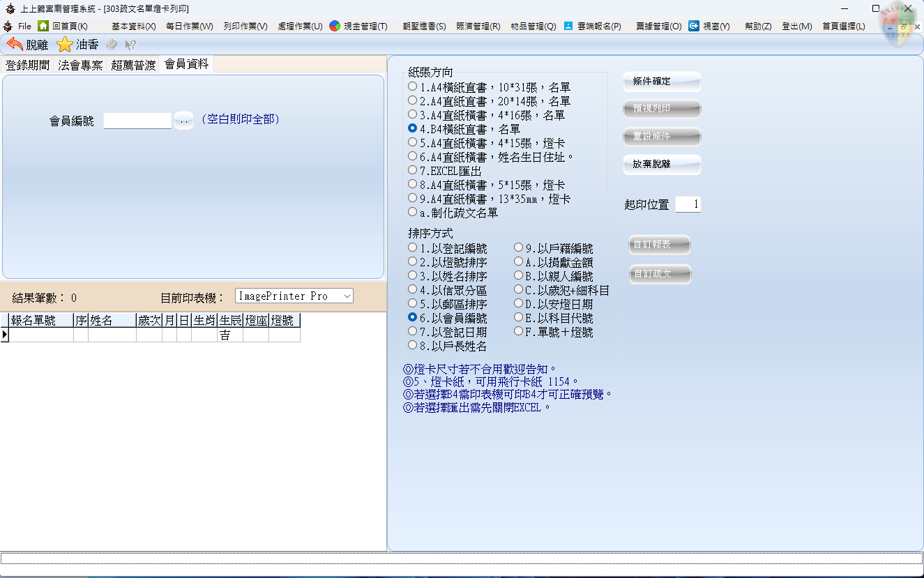
Task: Click the 油香 star icon
Action: pyautogui.click(x=65, y=45)
